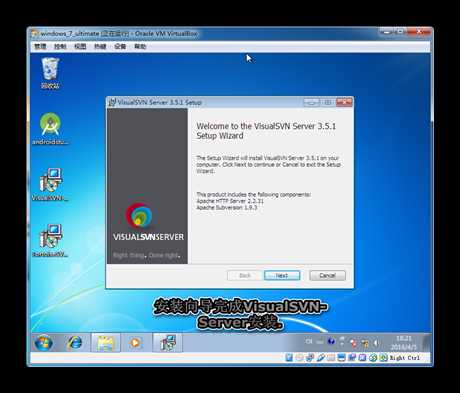Open the 管理 menu in VirtualBox
Image resolution: width=460 pixels, height=393 pixels.
pos(40,46)
